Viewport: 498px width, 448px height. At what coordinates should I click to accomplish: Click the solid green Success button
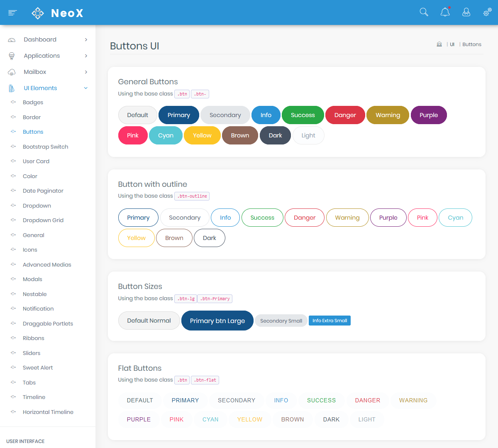(303, 115)
